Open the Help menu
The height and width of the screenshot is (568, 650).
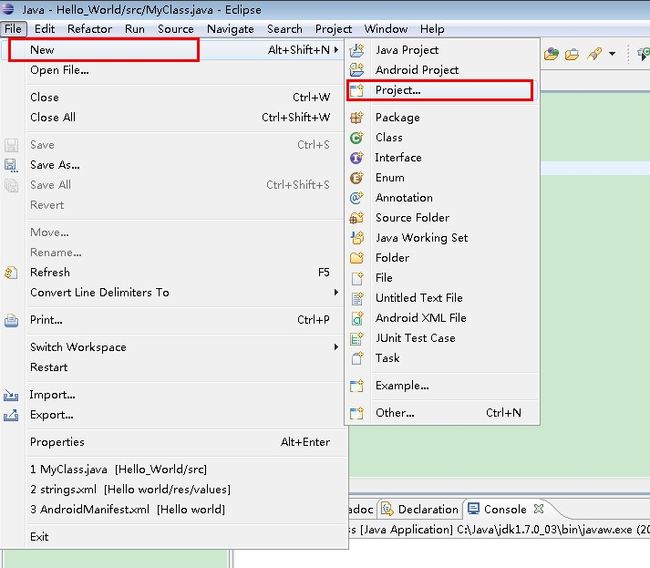tap(432, 29)
